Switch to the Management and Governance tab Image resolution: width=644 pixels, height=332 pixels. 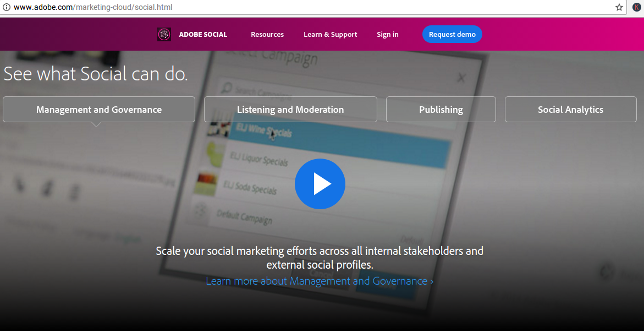98,109
